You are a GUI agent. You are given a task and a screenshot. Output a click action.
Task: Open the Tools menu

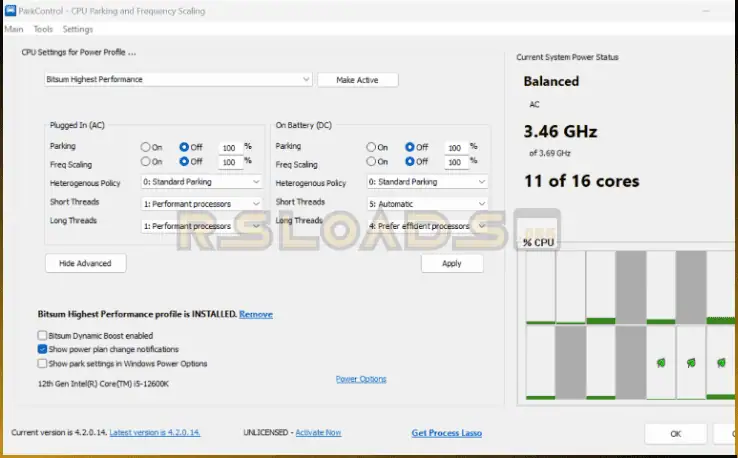click(x=43, y=29)
